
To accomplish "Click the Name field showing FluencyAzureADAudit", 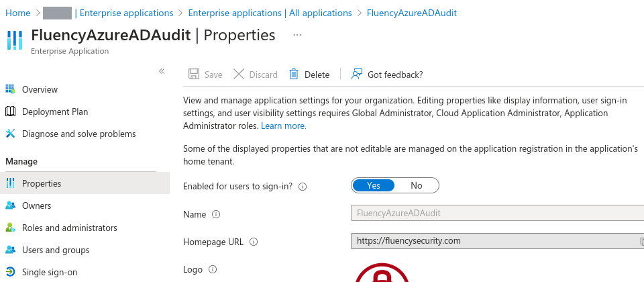I will 497,213.
